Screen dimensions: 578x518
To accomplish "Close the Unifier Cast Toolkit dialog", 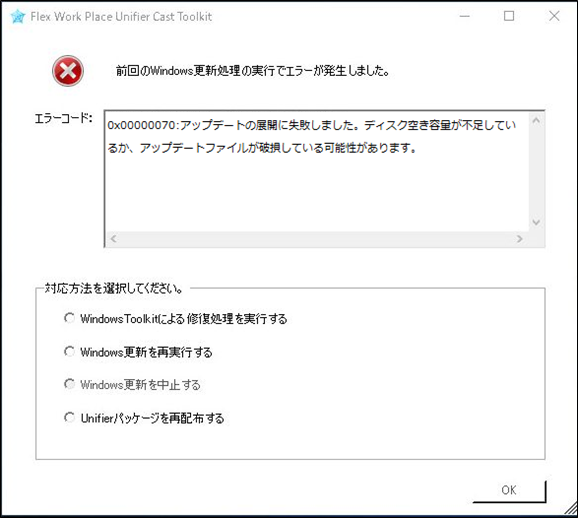I will [x=554, y=16].
